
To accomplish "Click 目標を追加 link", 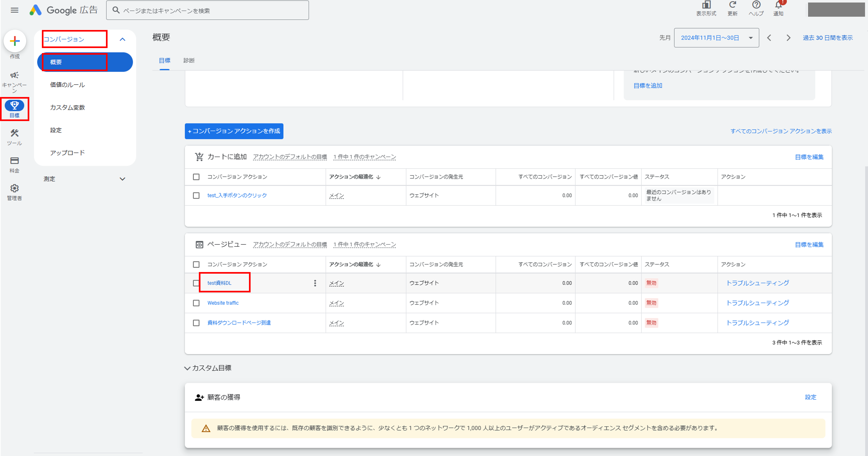I will pyautogui.click(x=648, y=86).
